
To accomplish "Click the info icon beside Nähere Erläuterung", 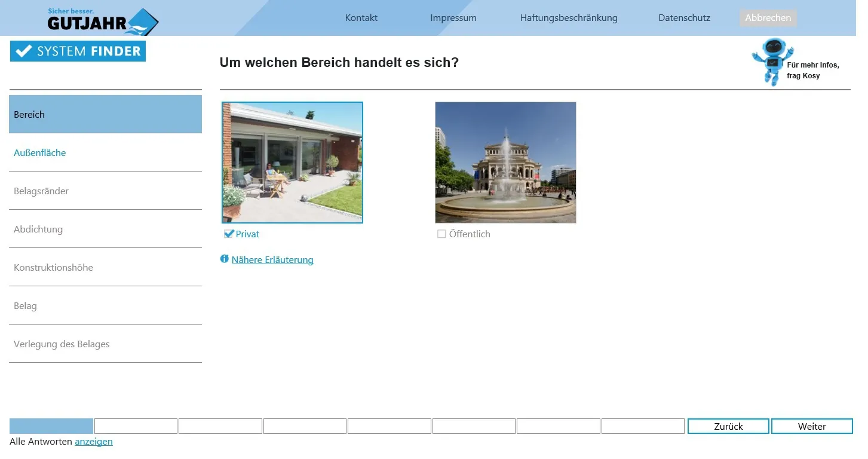I will pyautogui.click(x=225, y=259).
